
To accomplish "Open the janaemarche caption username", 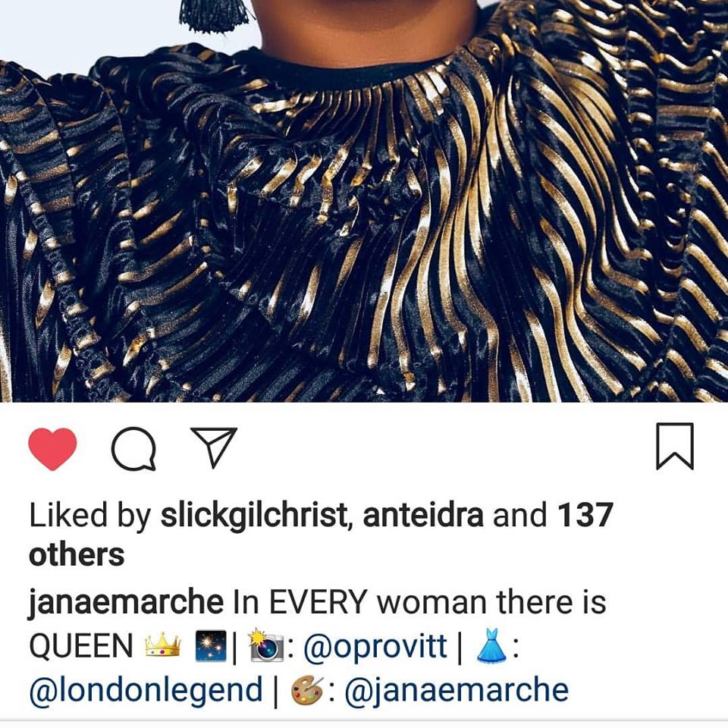I will [126, 602].
